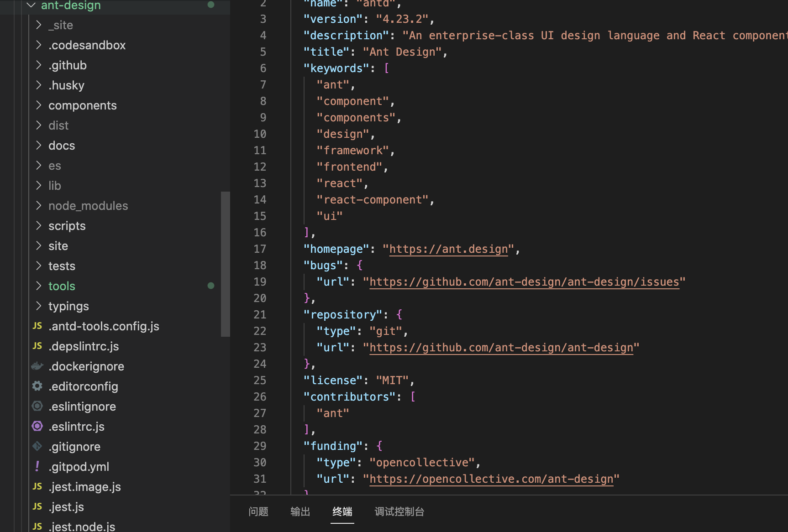Open .jest.image.js file
The height and width of the screenshot is (532, 788).
tap(84, 487)
